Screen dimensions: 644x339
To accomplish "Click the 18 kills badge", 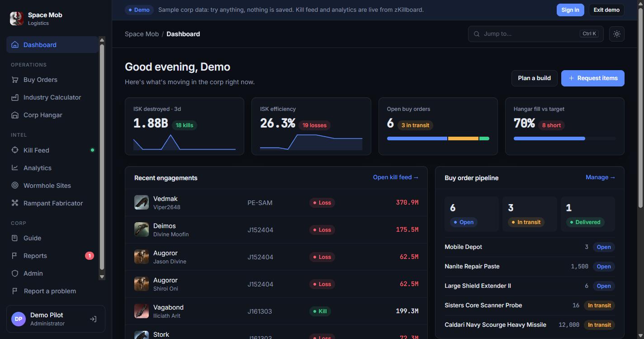I will [x=185, y=125].
